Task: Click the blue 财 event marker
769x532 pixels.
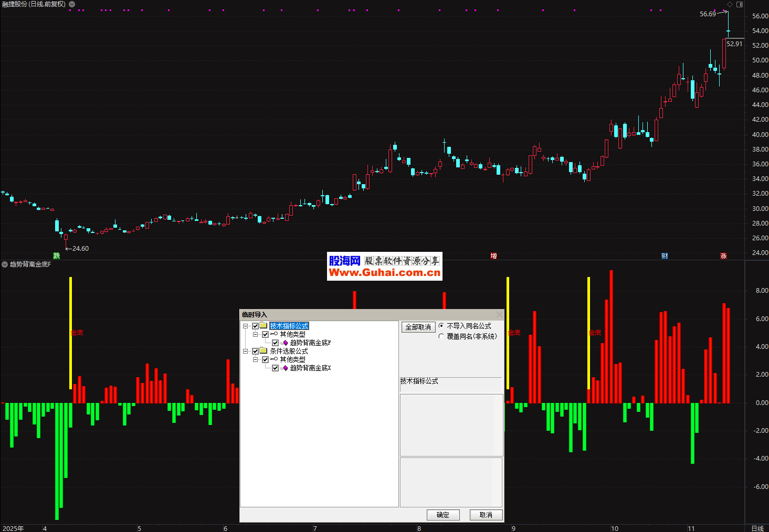Action: tap(665, 256)
